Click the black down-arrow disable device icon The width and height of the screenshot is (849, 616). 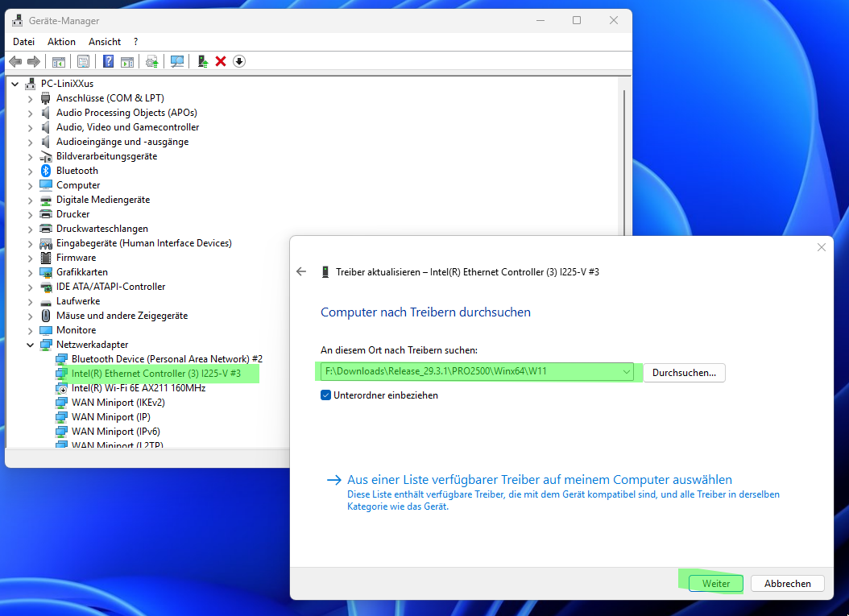tap(239, 61)
